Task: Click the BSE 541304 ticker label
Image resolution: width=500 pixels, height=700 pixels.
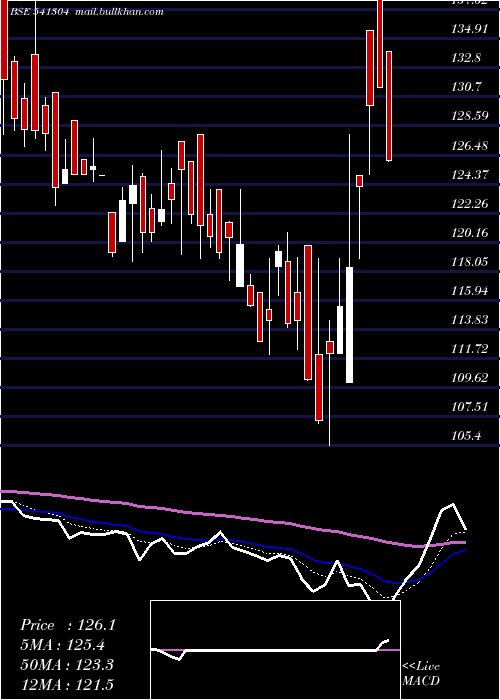Action: point(39,12)
